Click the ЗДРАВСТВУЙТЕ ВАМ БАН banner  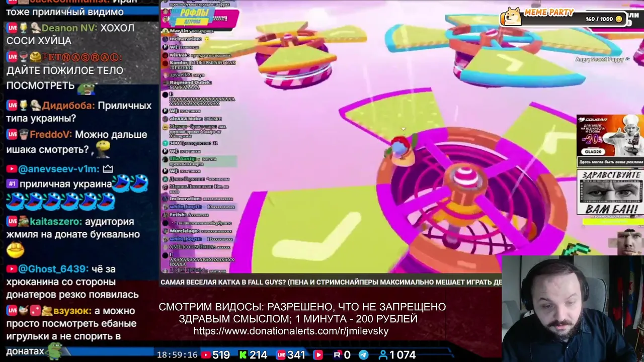pos(610,193)
